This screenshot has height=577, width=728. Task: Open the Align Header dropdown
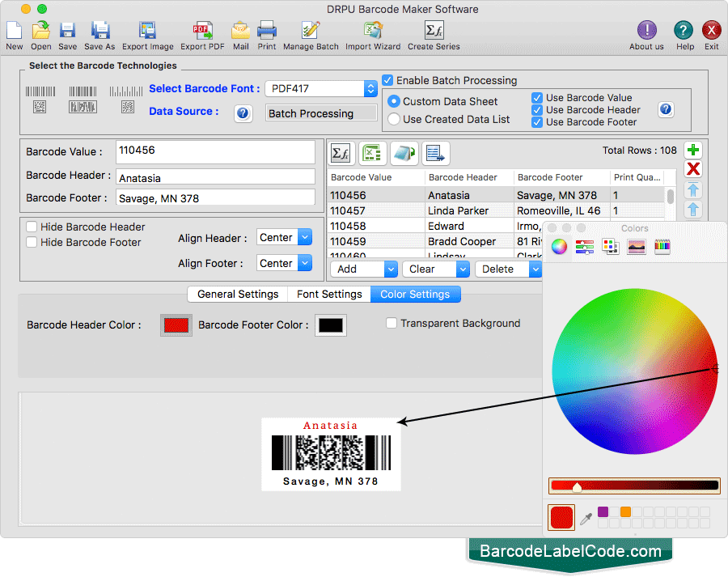(284, 237)
